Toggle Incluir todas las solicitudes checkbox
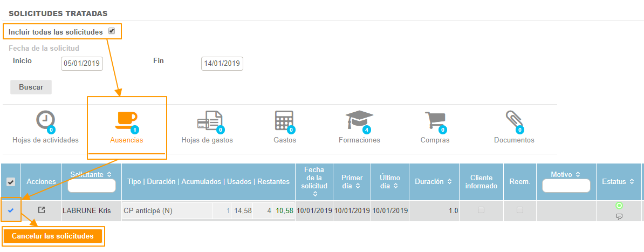The height and width of the screenshot is (252, 644). 112,31
